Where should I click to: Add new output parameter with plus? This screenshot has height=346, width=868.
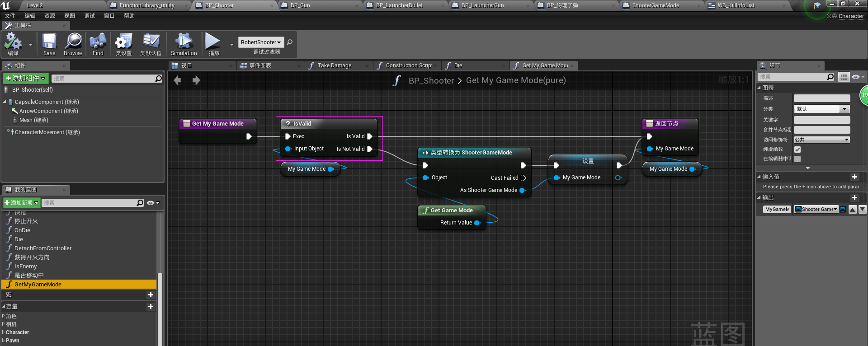tap(854, 197)
